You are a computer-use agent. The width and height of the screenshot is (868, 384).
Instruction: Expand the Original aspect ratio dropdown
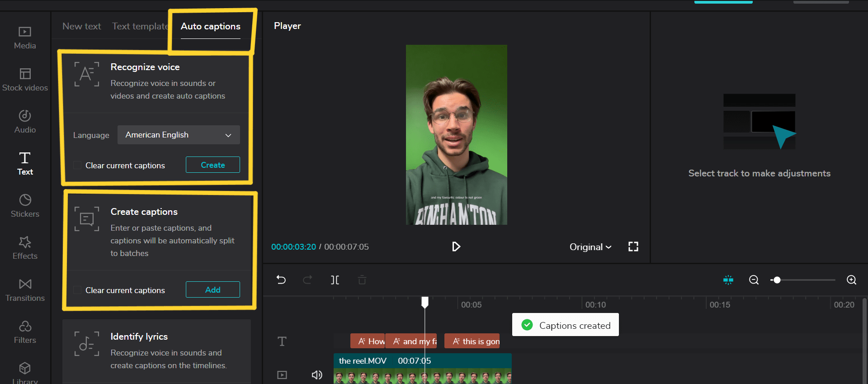[x=590, y=247]
